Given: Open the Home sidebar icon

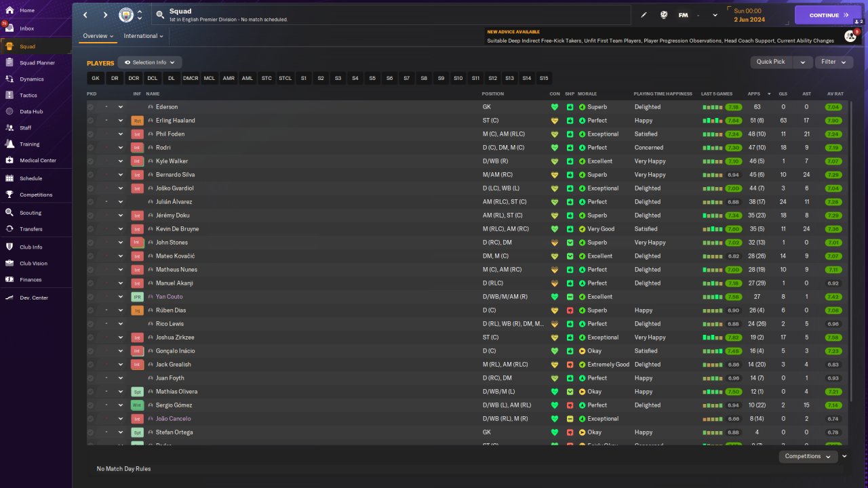Looking at the screenshot, I should click(9, 10).
